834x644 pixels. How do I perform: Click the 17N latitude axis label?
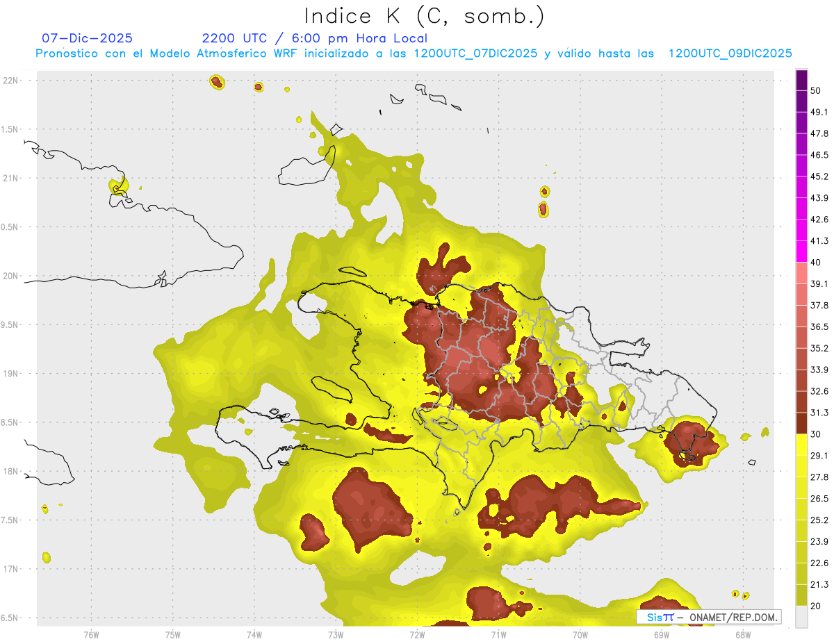(10, 569)
